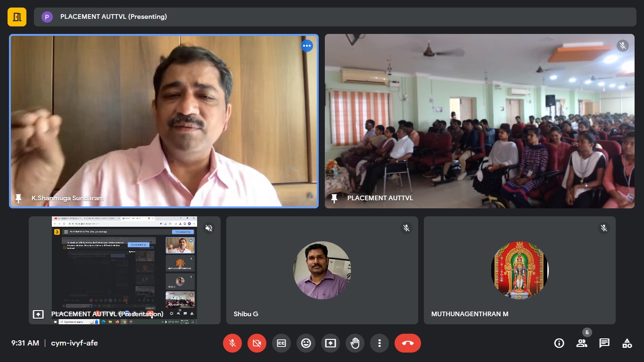This screenshot has width=644, height=362.
Task: Click MUTHUNAGENTHRAN M's profile avatar
Action: click(x=520, y=270)
